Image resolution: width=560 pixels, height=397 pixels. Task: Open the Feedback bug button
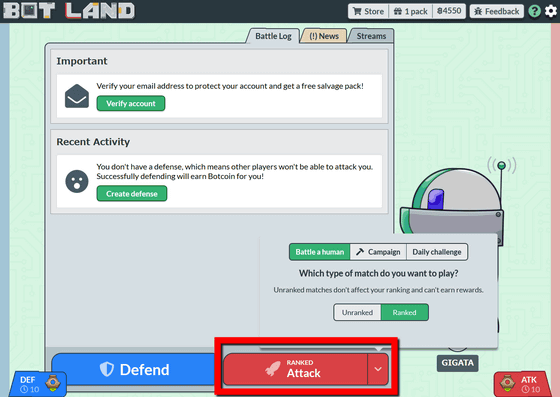coord(496,11)
